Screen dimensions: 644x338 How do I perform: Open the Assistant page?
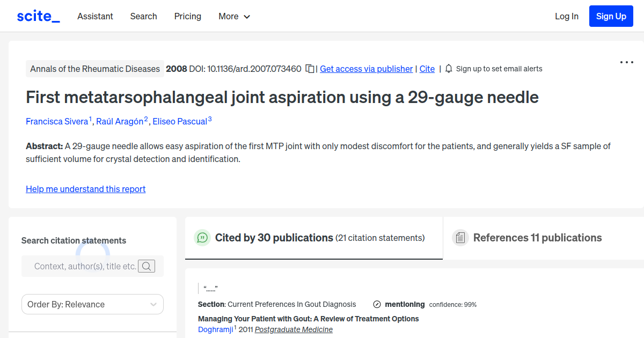tap(95, 17)
